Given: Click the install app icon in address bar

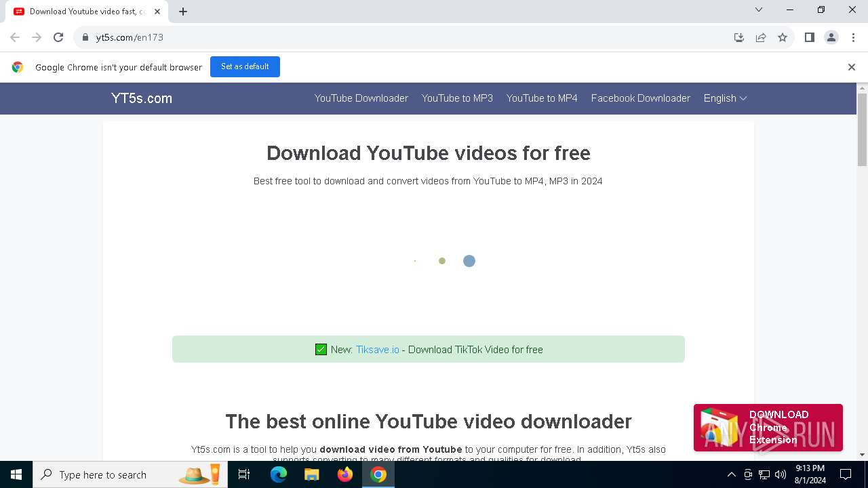Looking at the screenshot, I should click(x=739, y=37).
